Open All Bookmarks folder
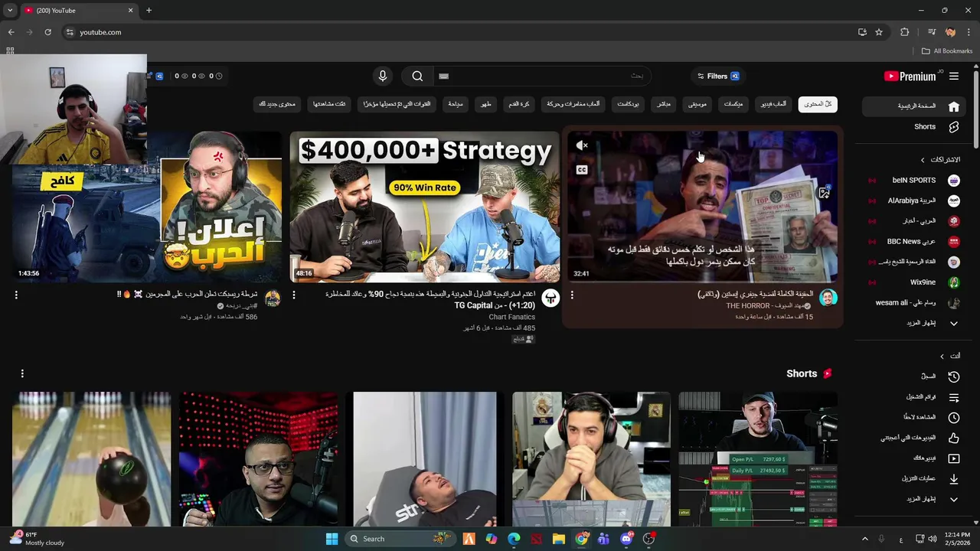980x551 pixels. point(947,51)
